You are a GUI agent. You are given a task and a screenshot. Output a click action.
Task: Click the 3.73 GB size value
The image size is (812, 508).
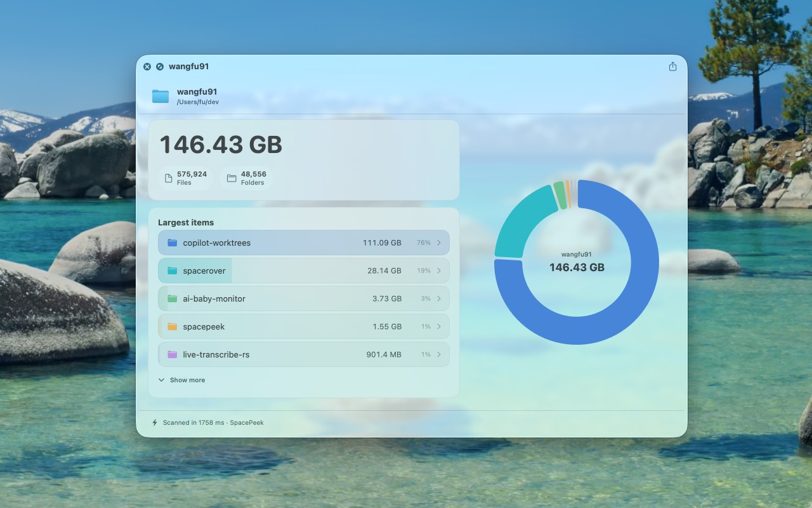click(387, 298)
